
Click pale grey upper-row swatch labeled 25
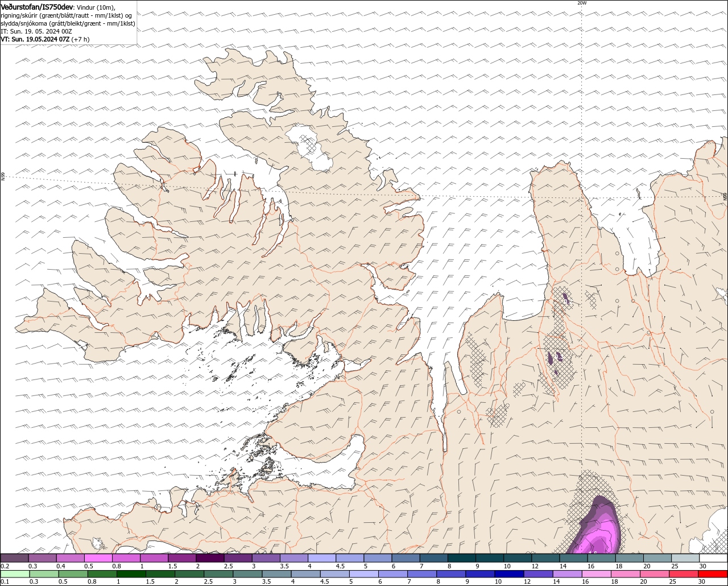pos(685,558)
